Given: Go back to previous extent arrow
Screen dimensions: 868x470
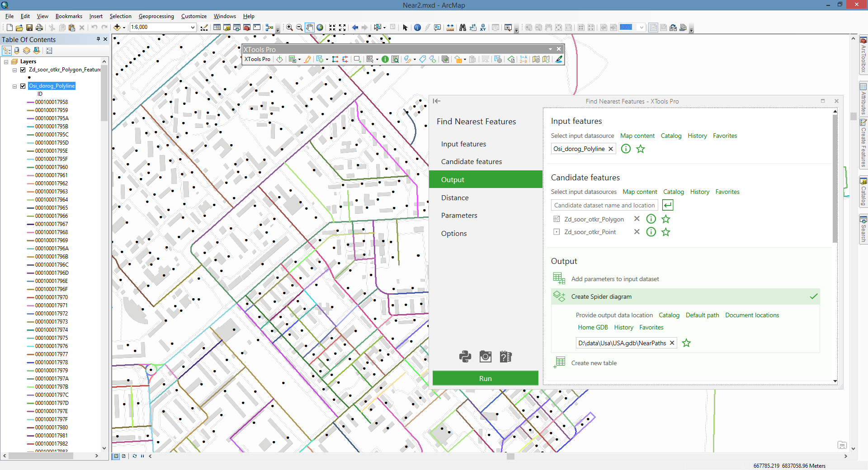Looking at the screenshot, I should [355, 28].
